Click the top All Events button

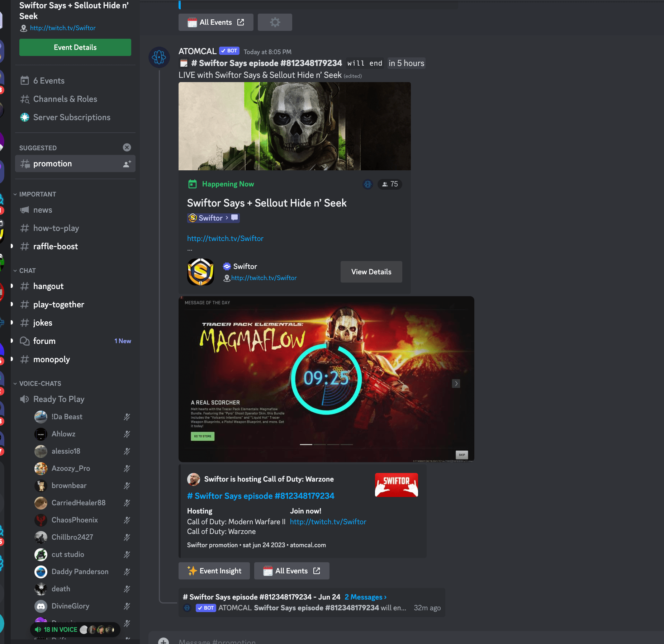click(216, 22)
